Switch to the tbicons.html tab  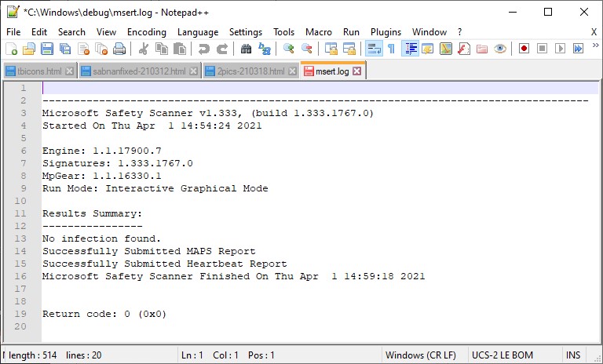click(39, 71)
